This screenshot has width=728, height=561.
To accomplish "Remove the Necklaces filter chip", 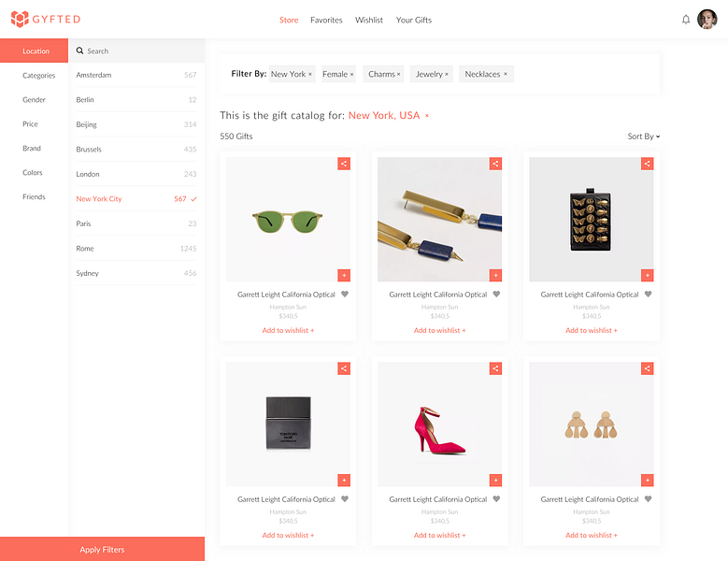I will click(506, 74).
